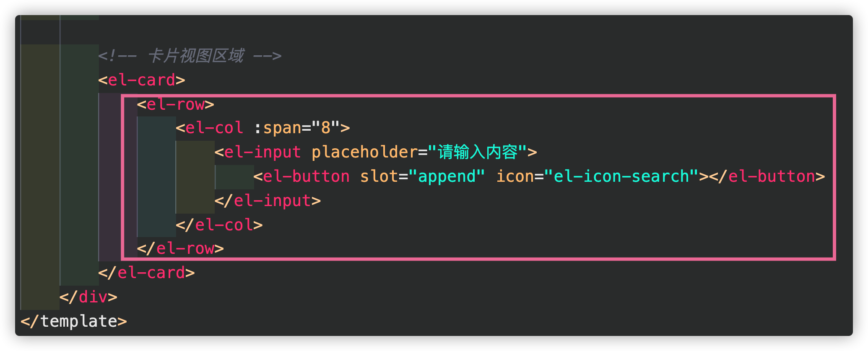Click the "8" span value
This screenshot has width=868, height=351.
point(326,128)
